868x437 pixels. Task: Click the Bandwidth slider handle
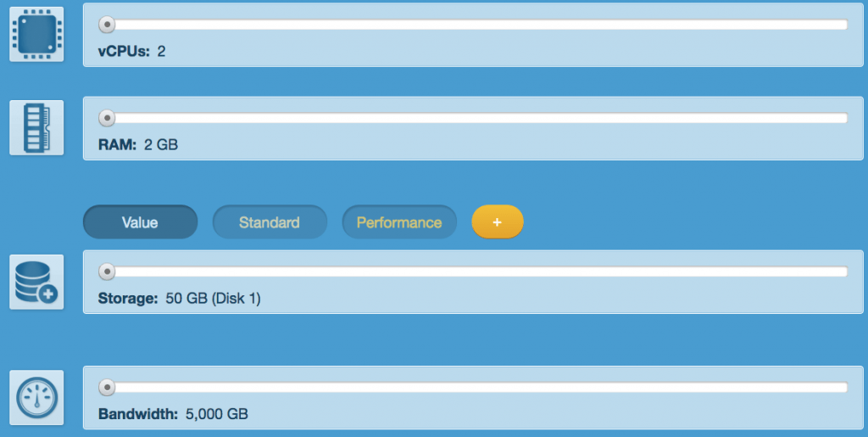[x=107, y=388]
